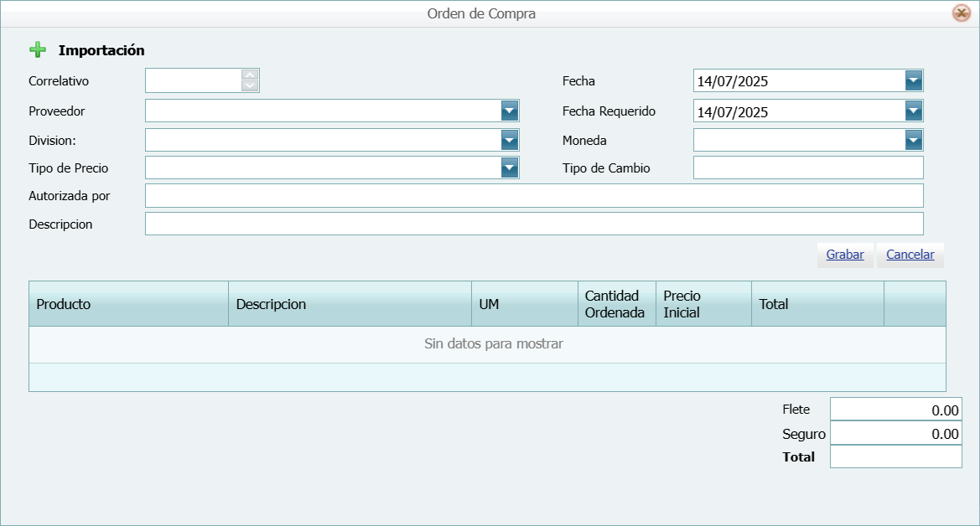Click into the Autorizada por field

[x=533, y=196]
